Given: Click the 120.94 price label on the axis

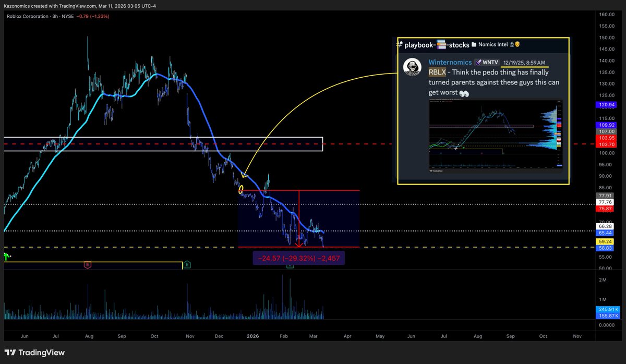Looking at the screenshot, I should 606,105.
